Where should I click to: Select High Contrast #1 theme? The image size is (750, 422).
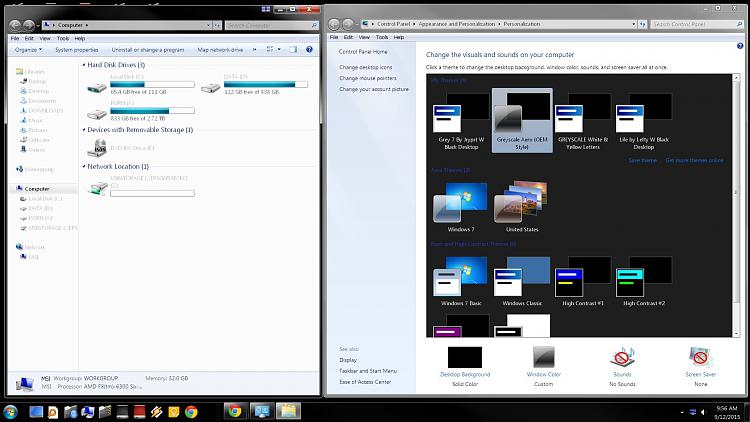click(x=583, y=281)
